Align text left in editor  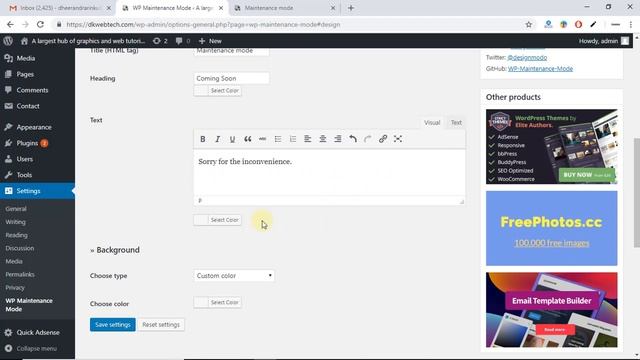(x=307, y=139)
